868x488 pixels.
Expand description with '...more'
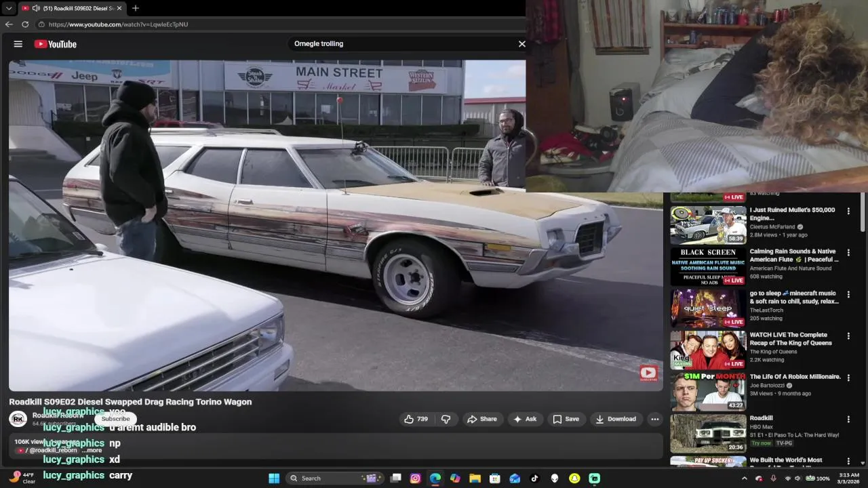click(x=92, y=450)
